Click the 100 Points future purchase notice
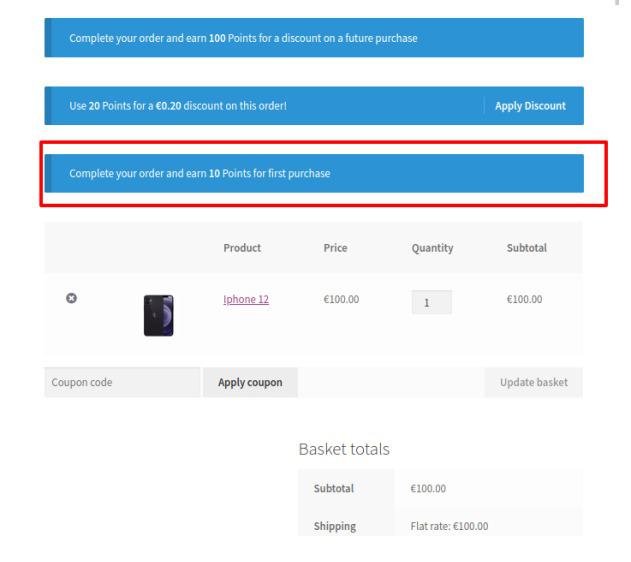Screen dimensions: 631x562 [243, 38]
